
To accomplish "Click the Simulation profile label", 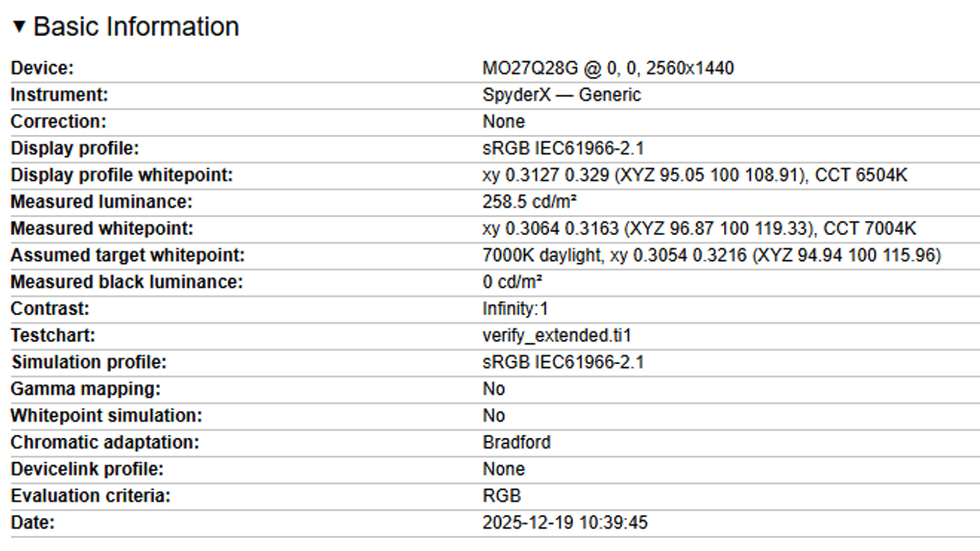I will point(89,362).
